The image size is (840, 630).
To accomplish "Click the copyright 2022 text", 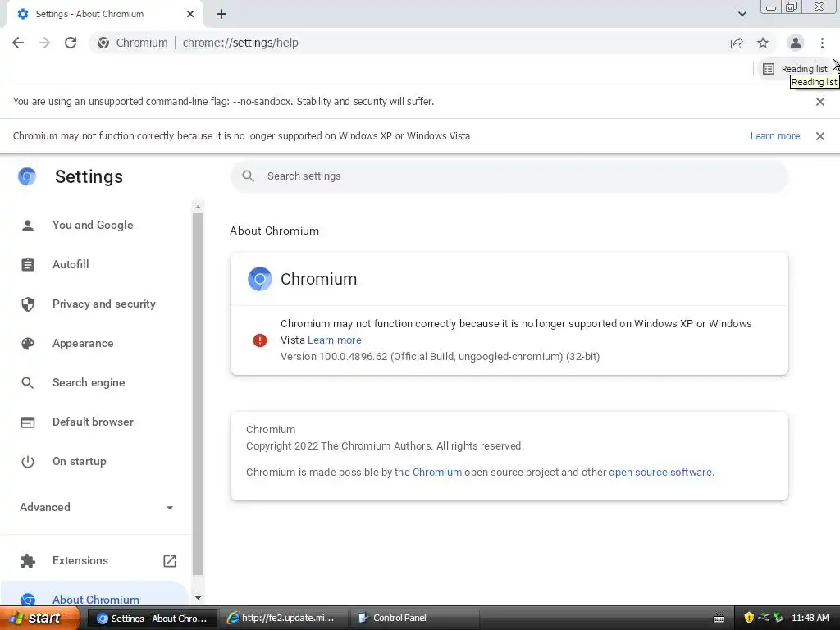I will coord(386,445).
